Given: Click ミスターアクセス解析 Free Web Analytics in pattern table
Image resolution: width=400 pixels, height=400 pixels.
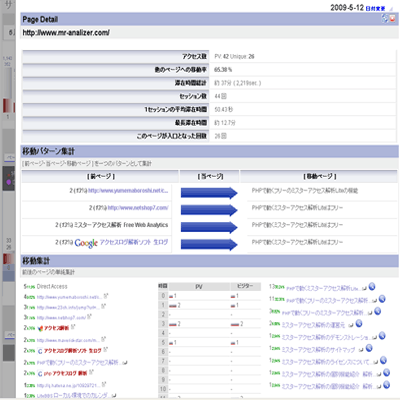Looking at the screenshot, I should [121, 225].
